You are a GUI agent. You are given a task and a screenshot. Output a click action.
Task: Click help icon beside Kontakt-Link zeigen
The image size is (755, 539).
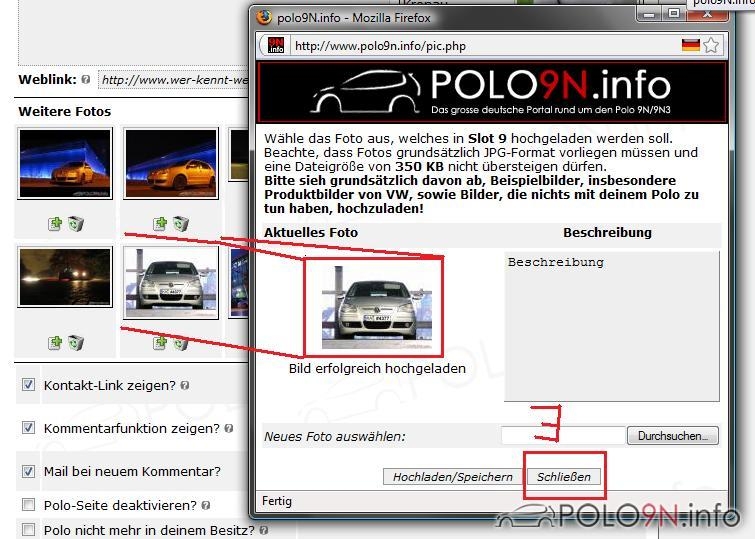pos(184,385)
